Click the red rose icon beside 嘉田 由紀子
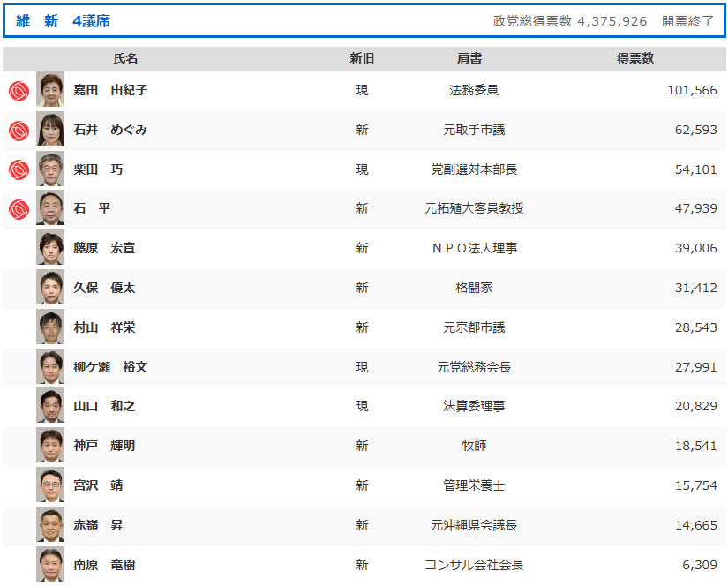Viewport: 728px width, 586px height. (x=19, y=91)
